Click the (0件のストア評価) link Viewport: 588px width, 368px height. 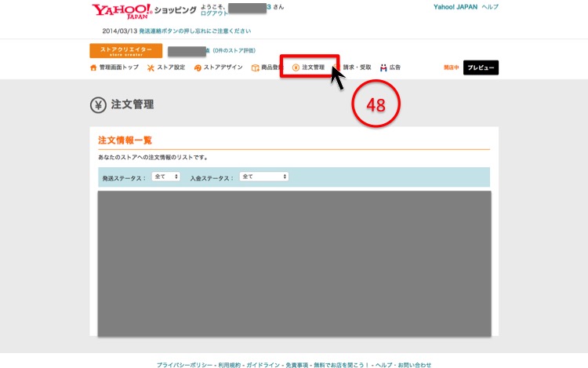click(x=234, y=50)
